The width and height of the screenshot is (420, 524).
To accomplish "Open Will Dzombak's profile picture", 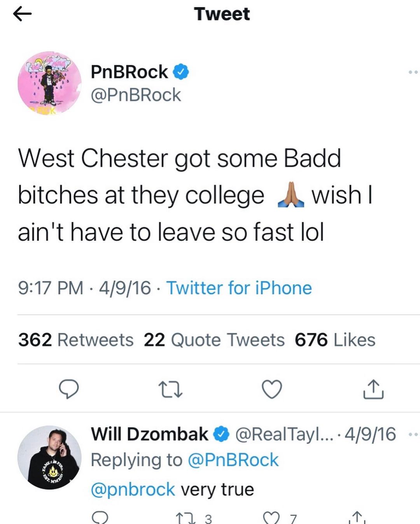I will point(49,457).
